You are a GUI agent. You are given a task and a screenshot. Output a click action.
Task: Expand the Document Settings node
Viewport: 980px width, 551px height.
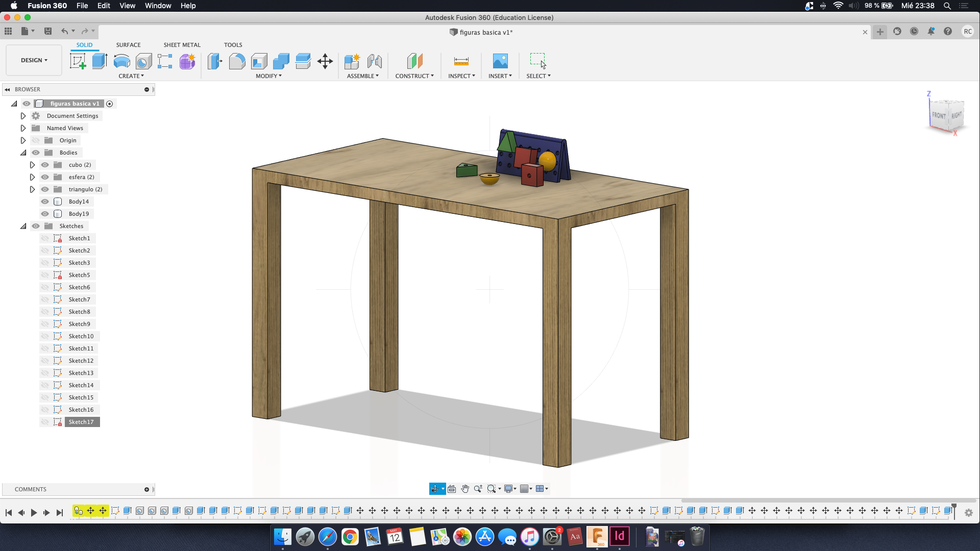(23, 116)
